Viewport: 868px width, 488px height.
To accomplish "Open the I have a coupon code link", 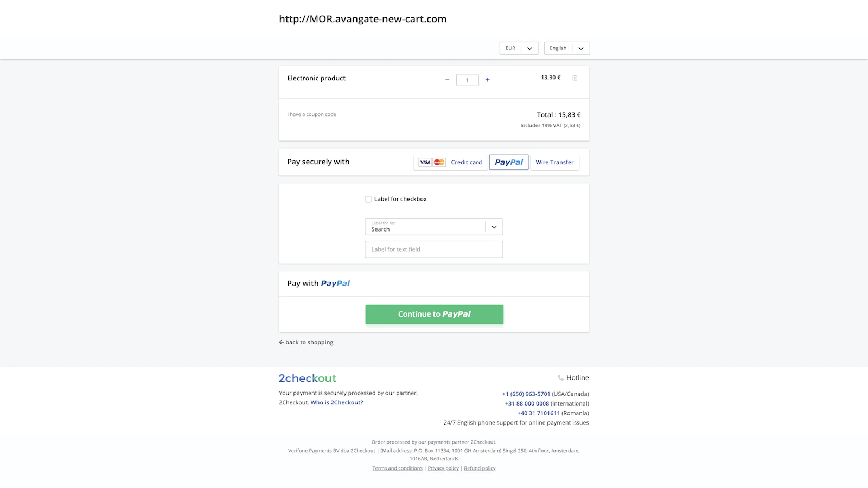I will tap(311, 114).
